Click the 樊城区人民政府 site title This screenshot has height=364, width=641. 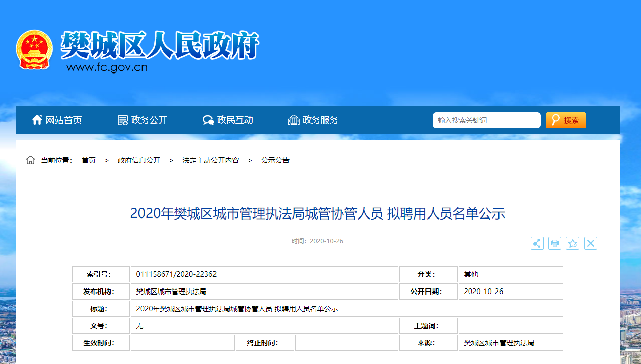coord(160,46)
